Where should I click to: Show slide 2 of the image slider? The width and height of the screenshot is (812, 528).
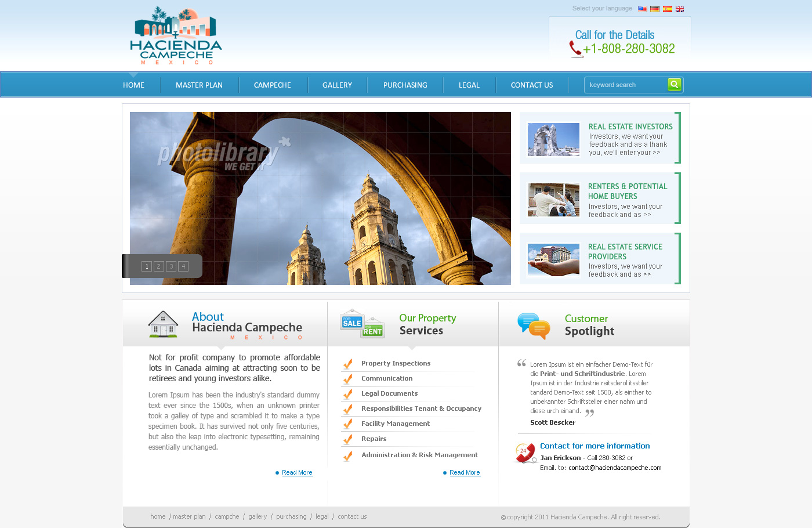(158, 266)
